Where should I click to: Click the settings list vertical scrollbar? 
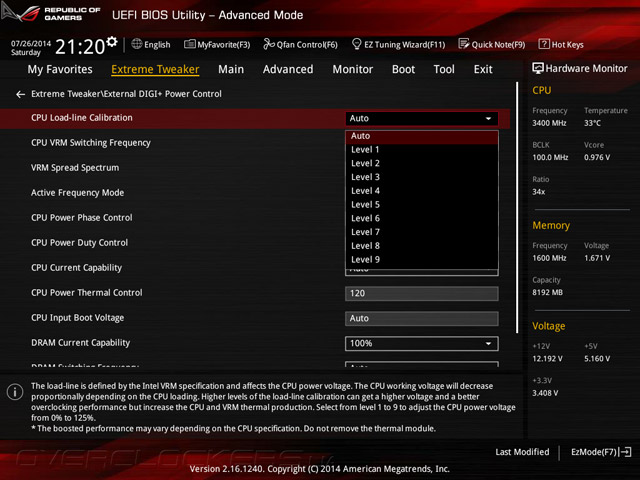point(517,207)
